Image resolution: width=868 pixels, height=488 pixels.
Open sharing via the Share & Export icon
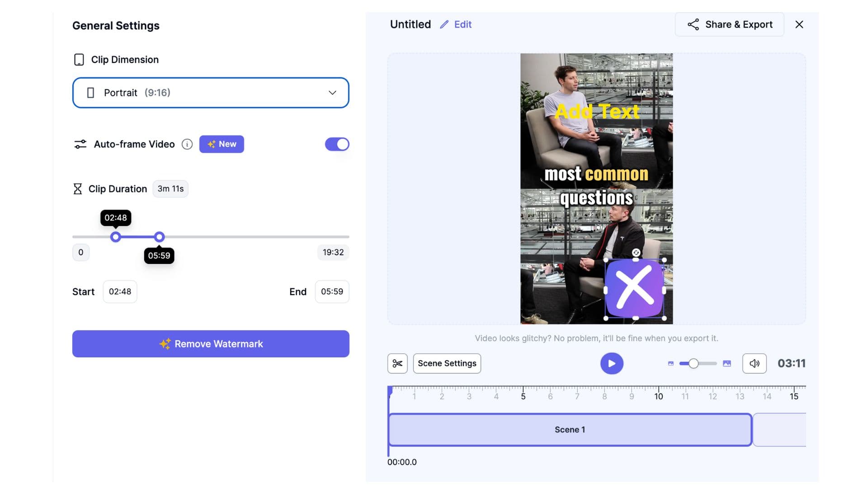(693, 24)
